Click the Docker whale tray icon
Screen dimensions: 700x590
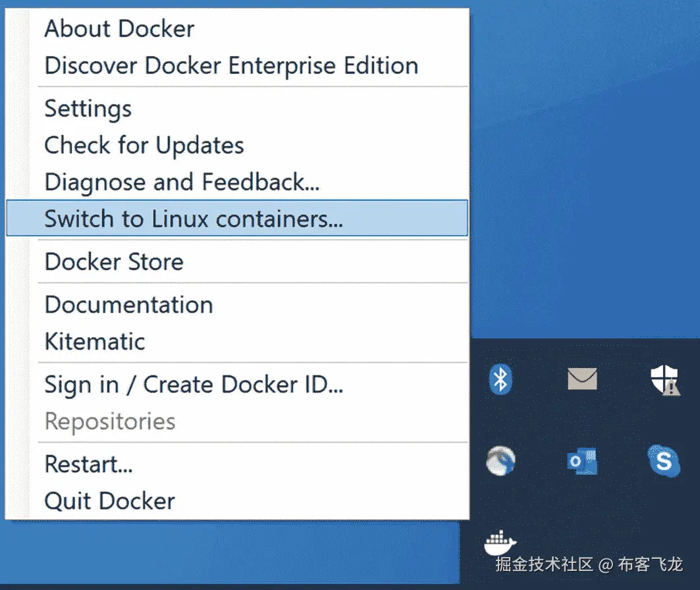pos(500,542)
